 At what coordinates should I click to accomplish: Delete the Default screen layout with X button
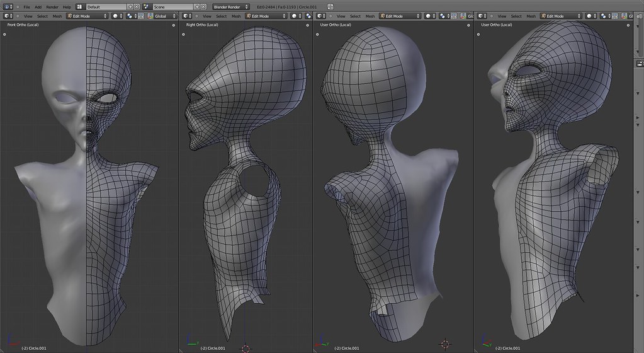click(137, 6)
